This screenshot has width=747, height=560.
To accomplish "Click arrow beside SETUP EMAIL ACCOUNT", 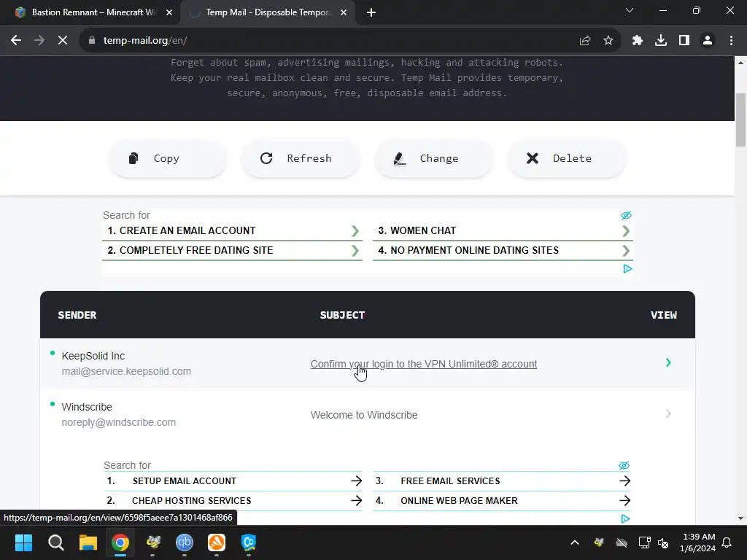I will coord(356,481).
